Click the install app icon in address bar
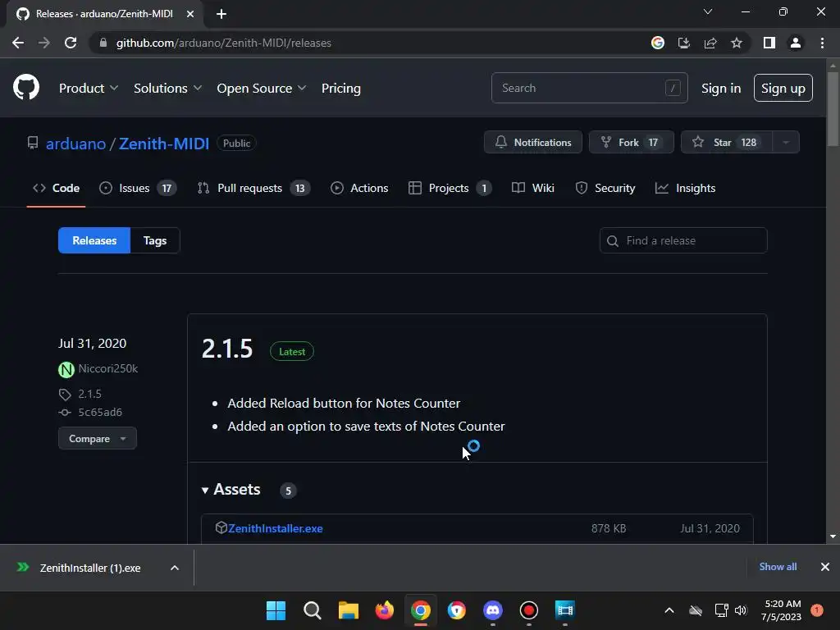 [x=683, y=43]
